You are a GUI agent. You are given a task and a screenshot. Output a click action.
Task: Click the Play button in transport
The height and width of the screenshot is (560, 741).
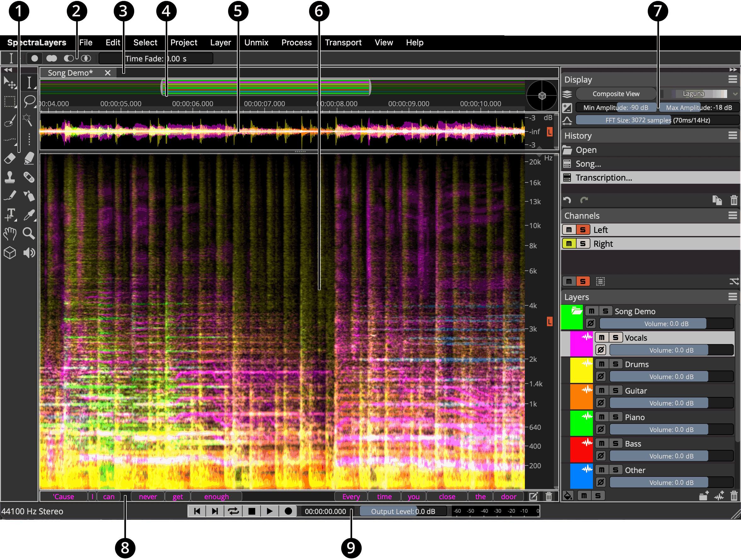[269, 511]
